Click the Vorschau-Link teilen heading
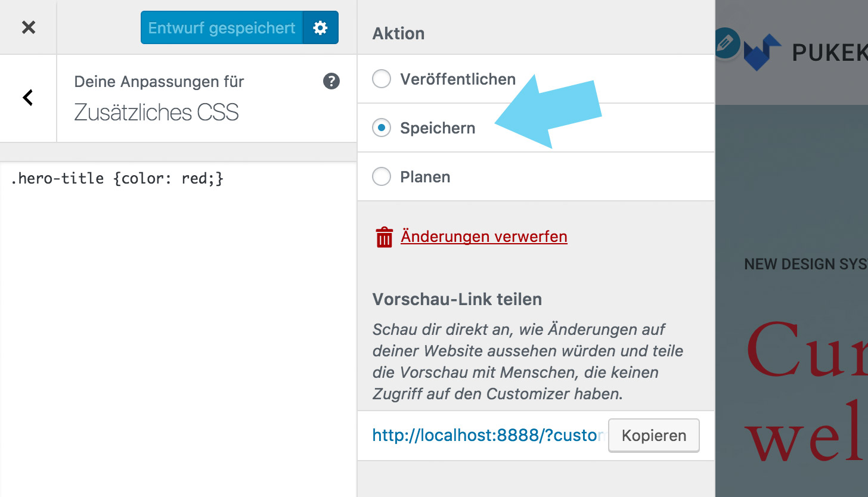Image resolution: width=868 pixels, height=497 pixels. click(x=457, y=299)
